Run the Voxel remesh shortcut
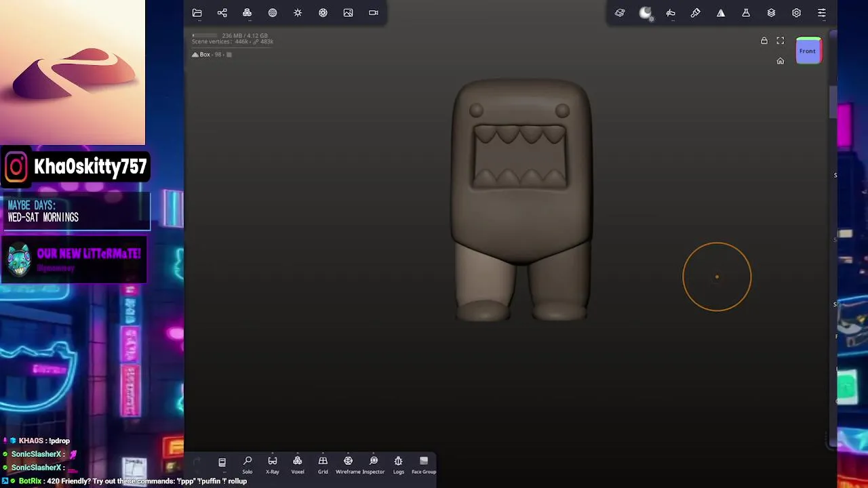 [298, 464]
